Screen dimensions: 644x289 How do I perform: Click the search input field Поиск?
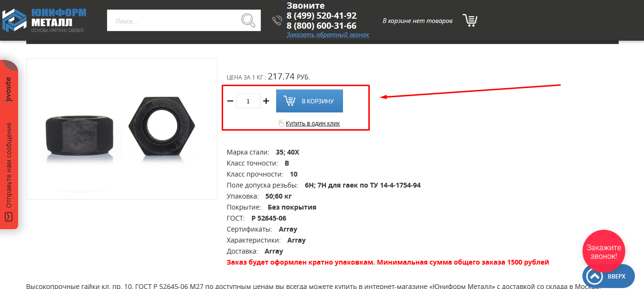174,21
